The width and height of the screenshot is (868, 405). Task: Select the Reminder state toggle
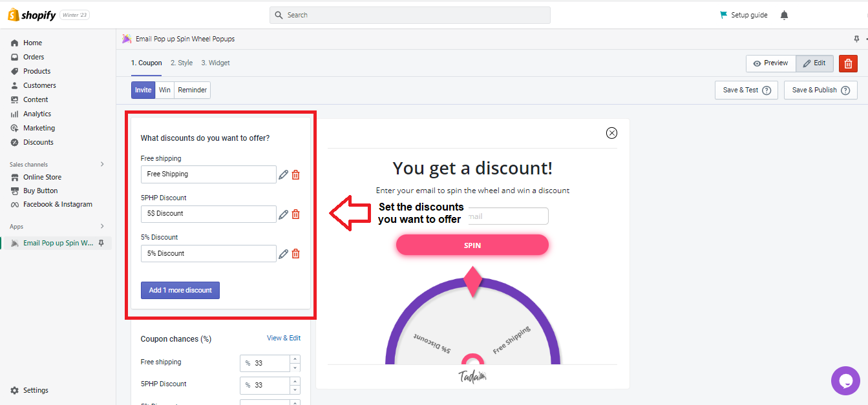(193, 90)
